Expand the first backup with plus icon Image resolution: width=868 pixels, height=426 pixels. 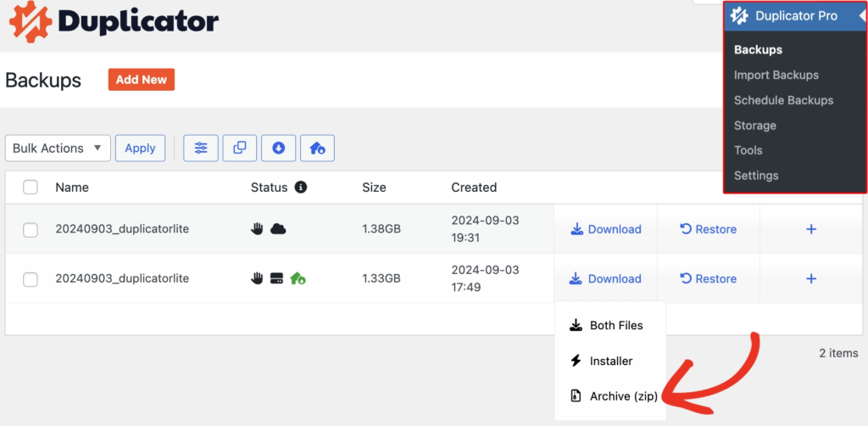point(810,229)
